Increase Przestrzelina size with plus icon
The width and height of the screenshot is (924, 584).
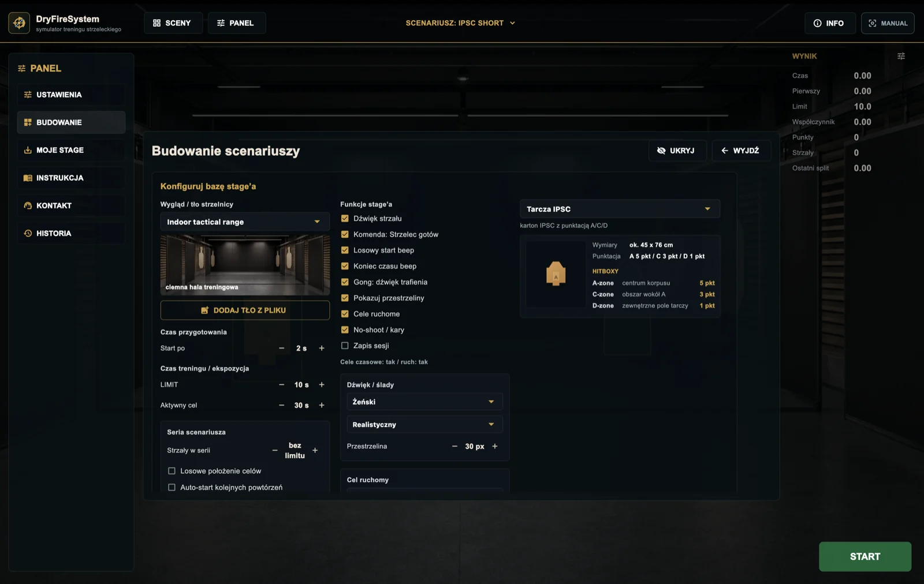pos(495,446)
